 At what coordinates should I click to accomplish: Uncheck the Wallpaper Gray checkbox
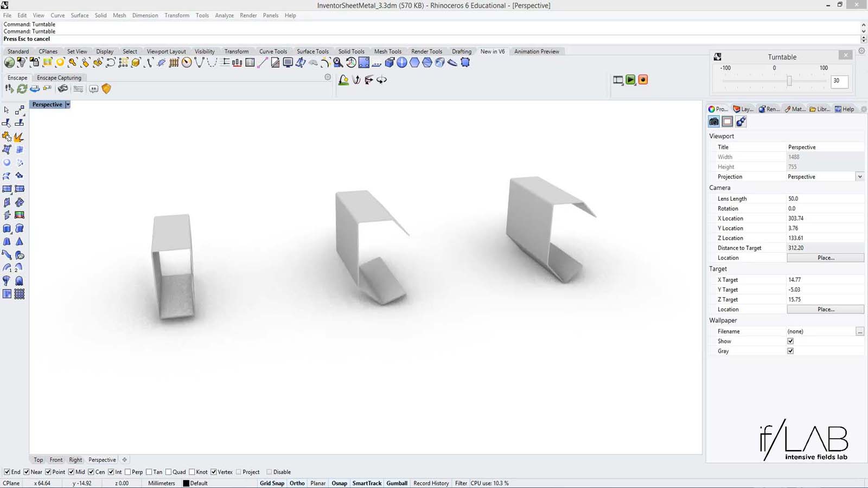pyautogui.click(x=790, y=351)
